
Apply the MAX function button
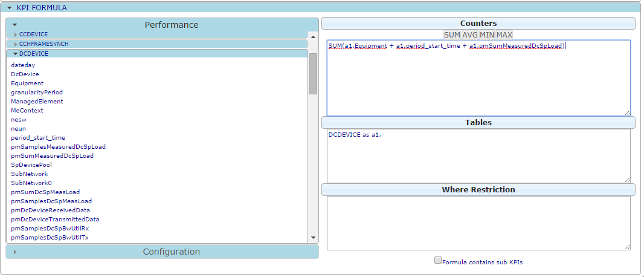click(x=504, y=35)
